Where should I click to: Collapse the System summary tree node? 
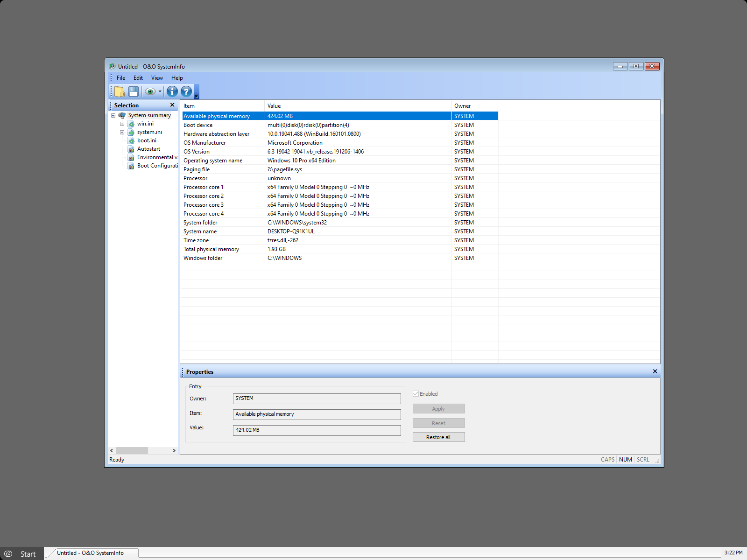click(x=113, y=116)
